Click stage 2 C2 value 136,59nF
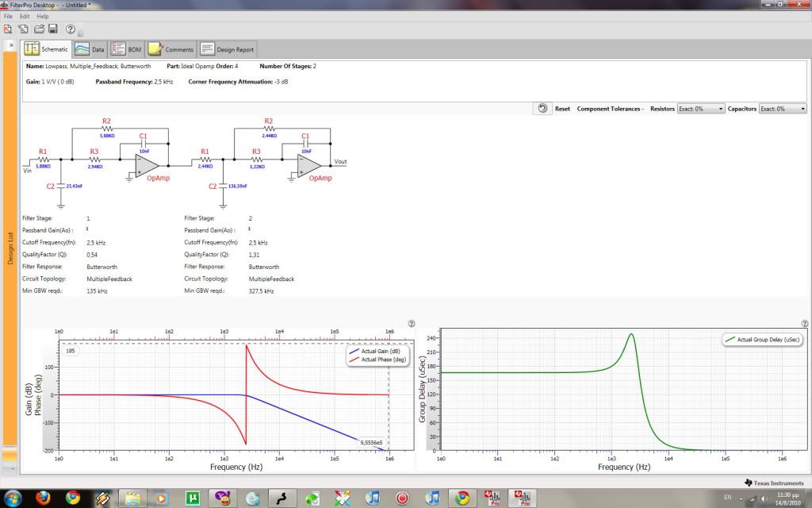The height and width of the screenshot is (508, 812). (238, 186)
